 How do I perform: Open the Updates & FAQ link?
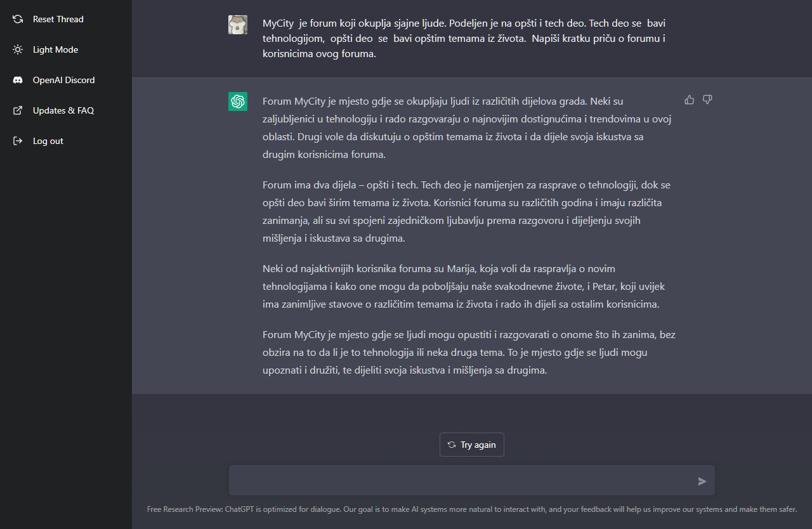pos(63,110)
